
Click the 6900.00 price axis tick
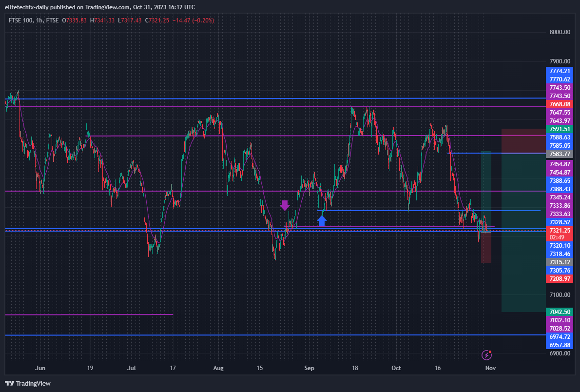click(560, 353)
